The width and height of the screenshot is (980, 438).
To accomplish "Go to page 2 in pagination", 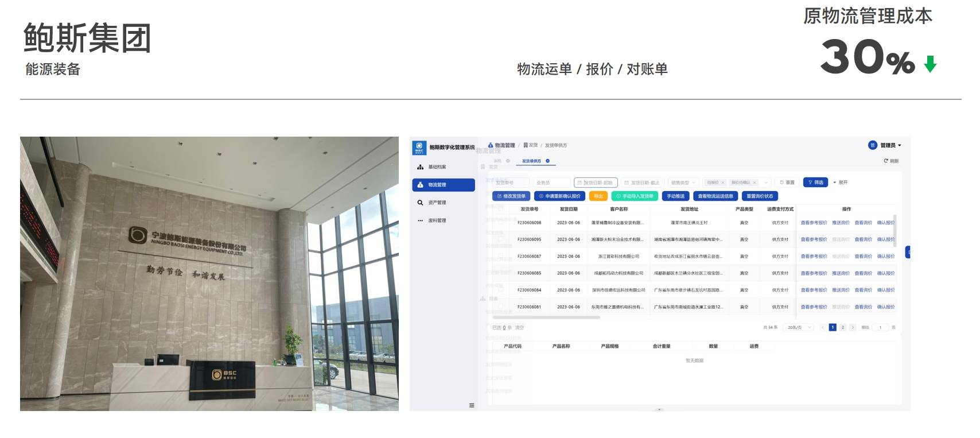I will [842, 328].
